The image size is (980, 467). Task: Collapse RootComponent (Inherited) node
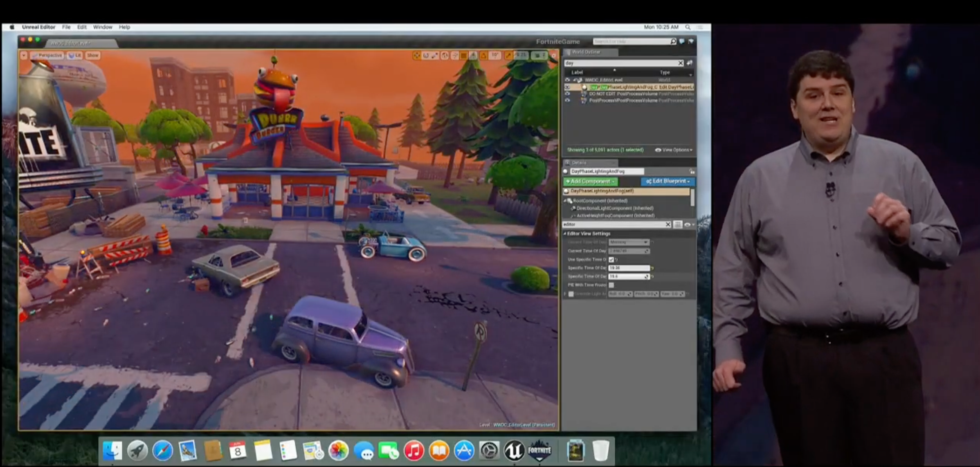pos(565,201)
